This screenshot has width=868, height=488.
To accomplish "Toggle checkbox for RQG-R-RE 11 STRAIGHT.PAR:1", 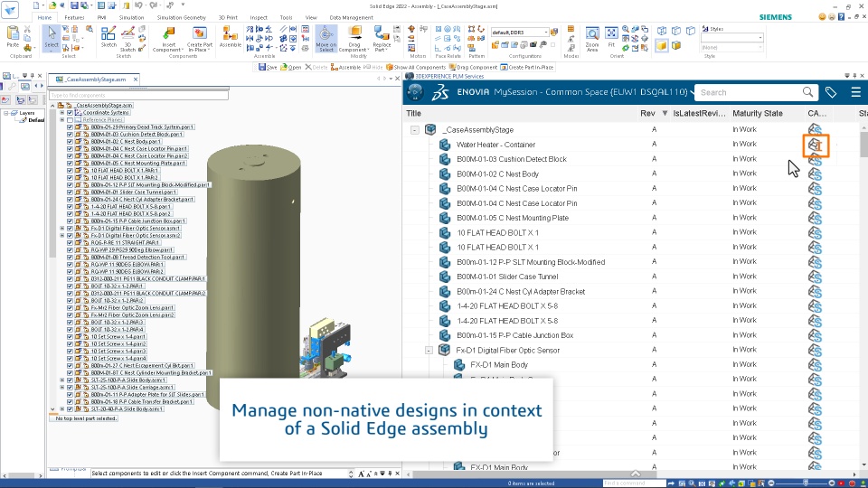I will (70, 242).
